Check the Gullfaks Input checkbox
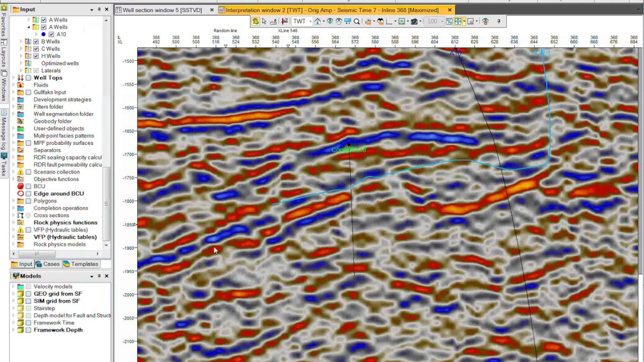644x362 pixels. tap(28, 93)
